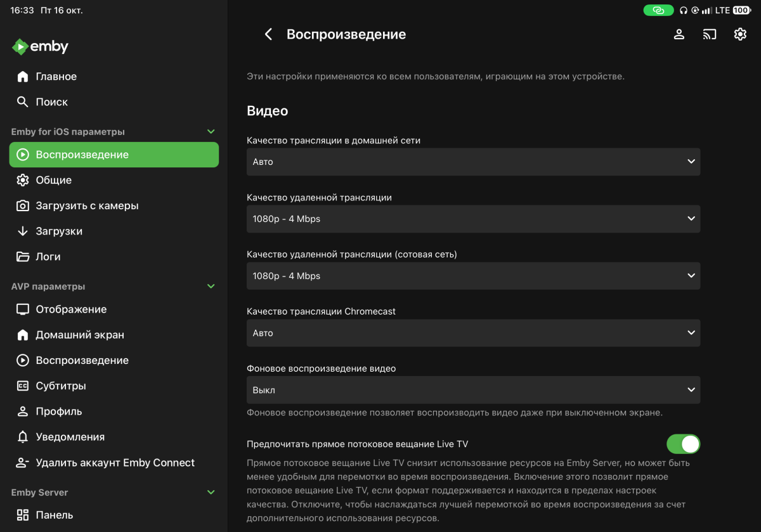Open Фоновое воспроизведение видео dropdown
Viewport: 761px width, 532px height.
[x=473, y=390]
